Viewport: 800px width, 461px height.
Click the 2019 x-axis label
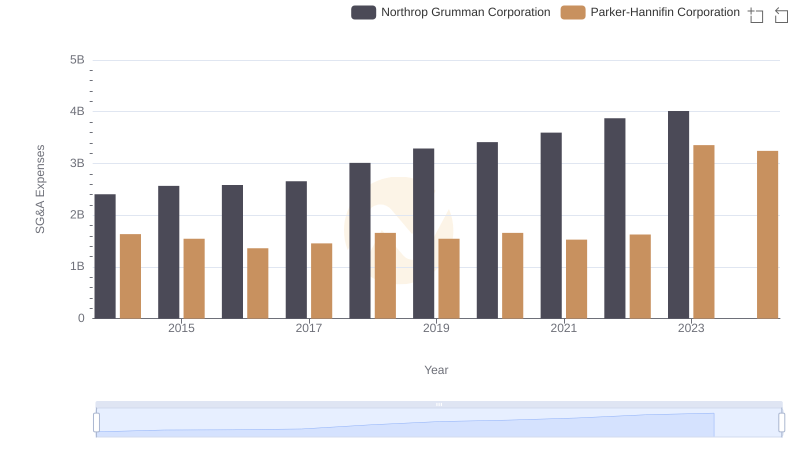click(x=436, y=328)
